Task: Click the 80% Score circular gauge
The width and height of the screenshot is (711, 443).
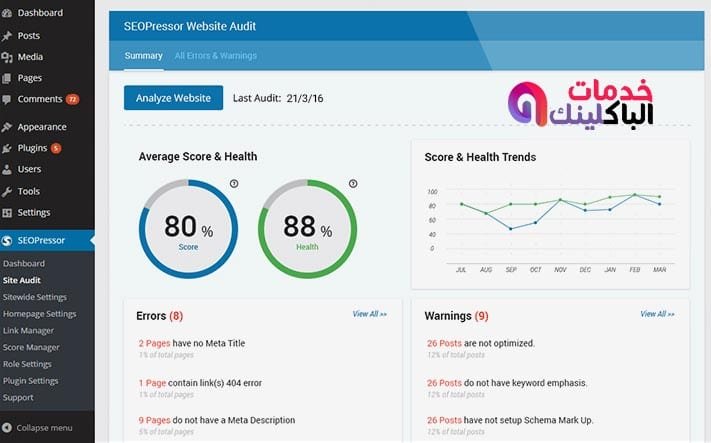Action: click(187, 230)
